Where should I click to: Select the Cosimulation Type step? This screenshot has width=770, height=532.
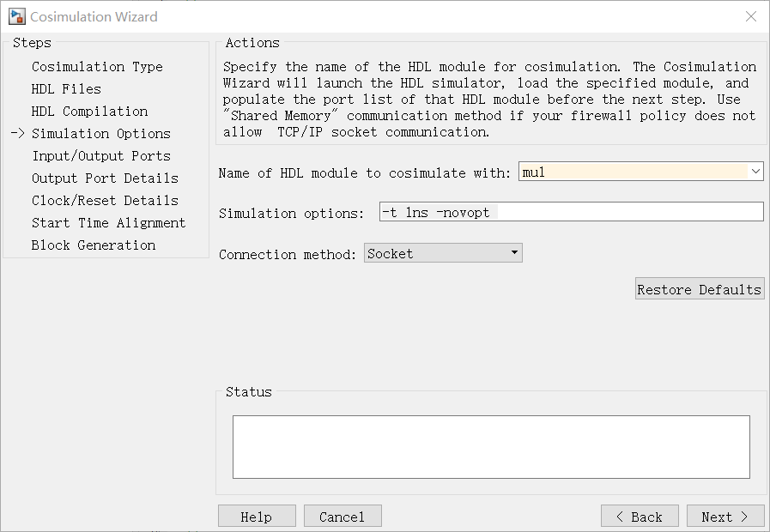pyautogui.click(x=97, y=66)
